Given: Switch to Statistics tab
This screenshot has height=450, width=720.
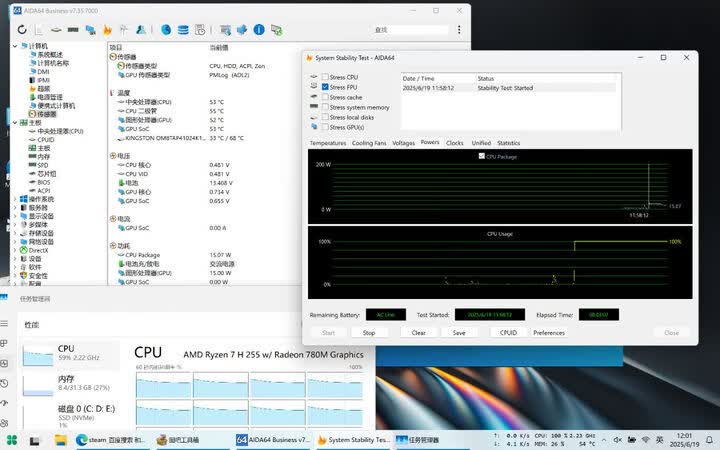Looking at the screenshot, I should tap(508, 143).
